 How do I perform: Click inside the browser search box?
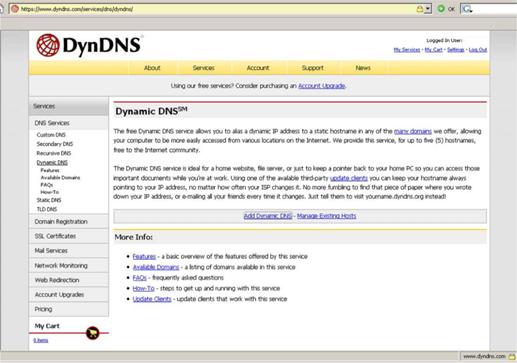pos(494,9)
